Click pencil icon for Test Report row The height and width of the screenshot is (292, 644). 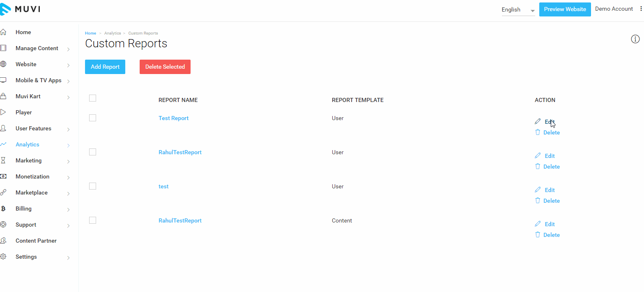coord(538,121)
